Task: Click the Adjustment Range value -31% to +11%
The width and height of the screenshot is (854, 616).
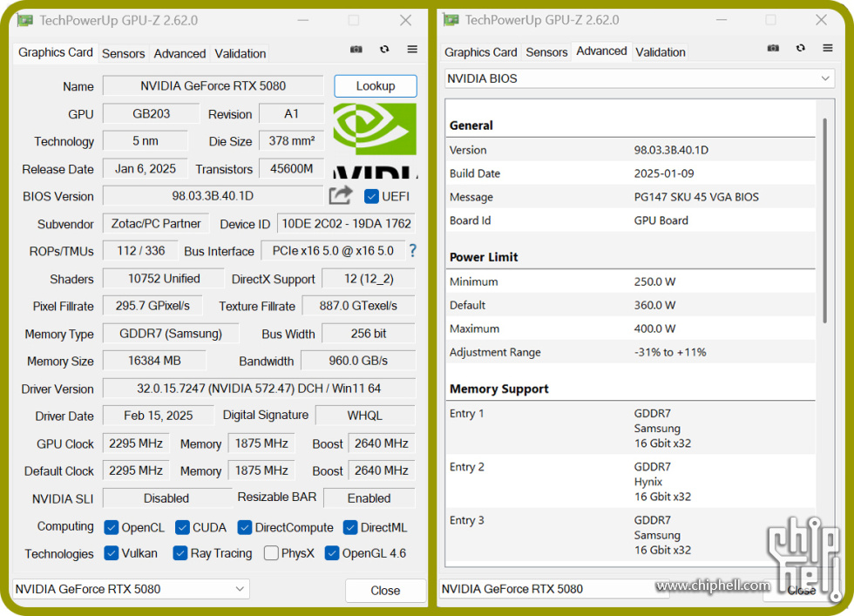Action: [x=670, y=352]
